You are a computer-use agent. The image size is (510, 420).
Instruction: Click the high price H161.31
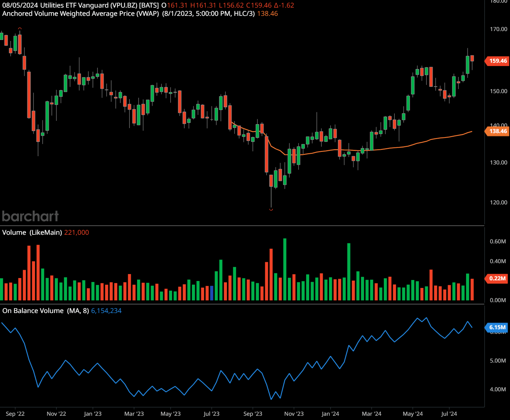click(x=203, y=5)
